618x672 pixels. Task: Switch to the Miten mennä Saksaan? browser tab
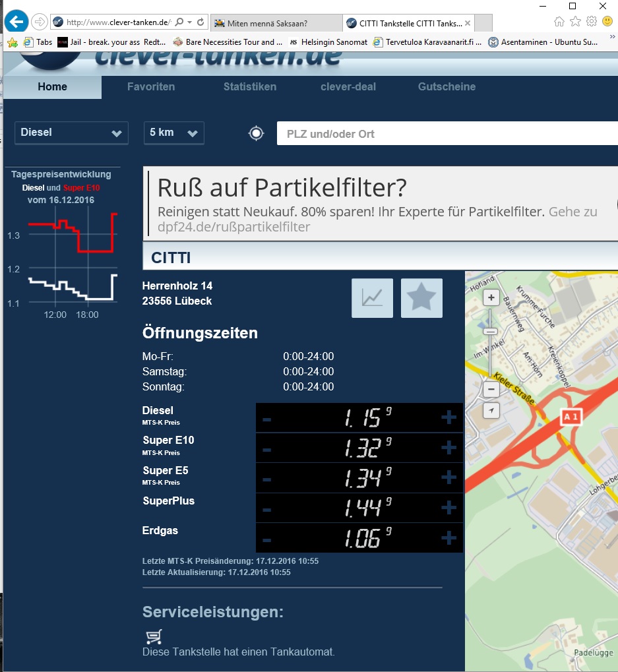click(x=276, y=23)
